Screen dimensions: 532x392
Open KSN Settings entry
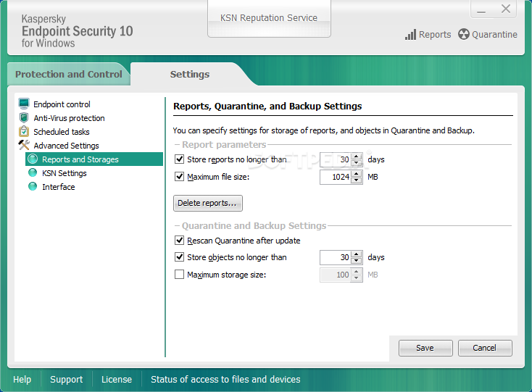tap(64, 173)
